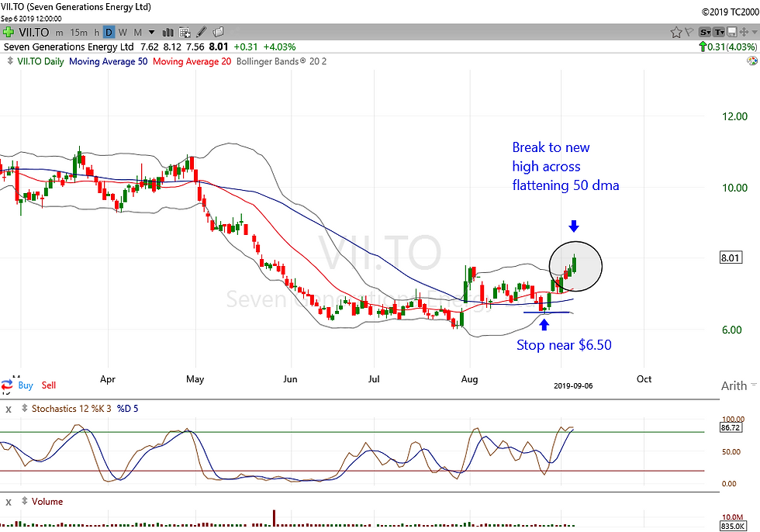The image size is (760, 532).
Task: Click the 2019-09-06 date marker
Action: point(573,385)
